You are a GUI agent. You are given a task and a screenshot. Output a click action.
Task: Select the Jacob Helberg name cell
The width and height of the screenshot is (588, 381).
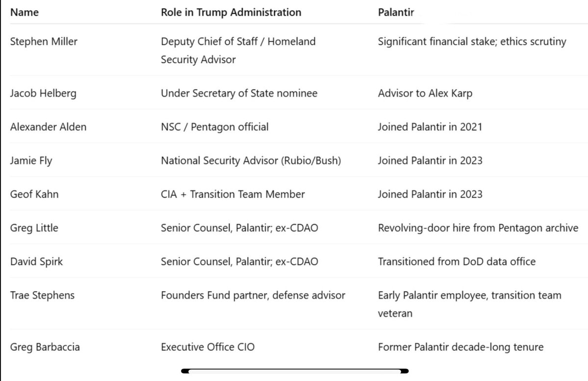click(43, 93)
